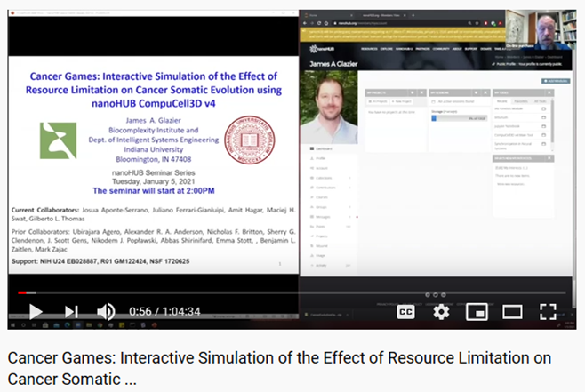Click the Add Modules button on dashboard
Image resolution: width=585 pixels, height=392 pixels.
556,80
